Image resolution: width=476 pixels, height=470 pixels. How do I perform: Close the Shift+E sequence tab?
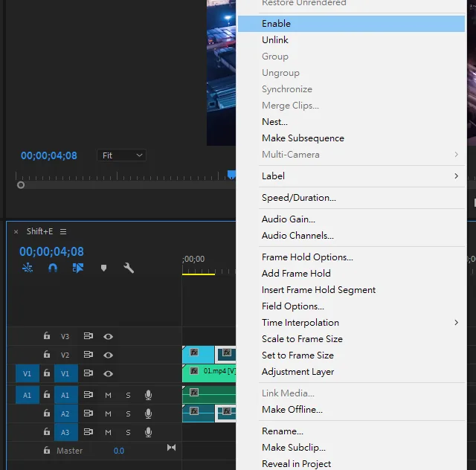click(16, 232)
